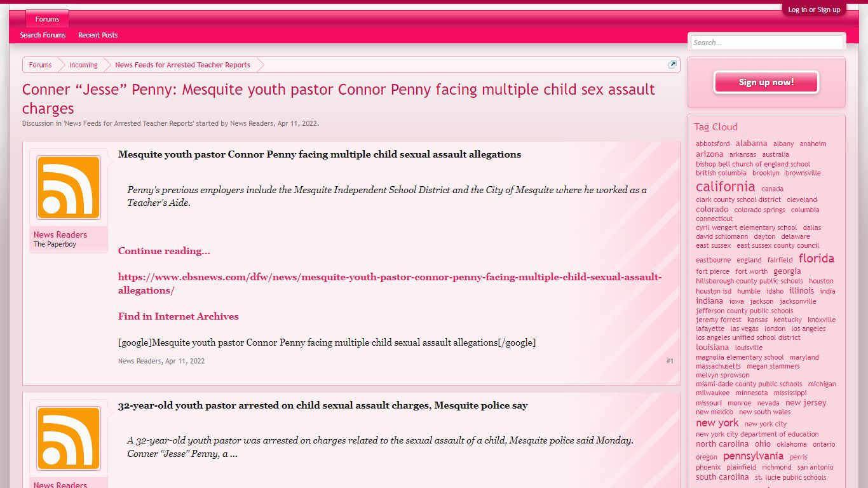
Task: Select the san antonio tag
Action: tap(815, 467)
